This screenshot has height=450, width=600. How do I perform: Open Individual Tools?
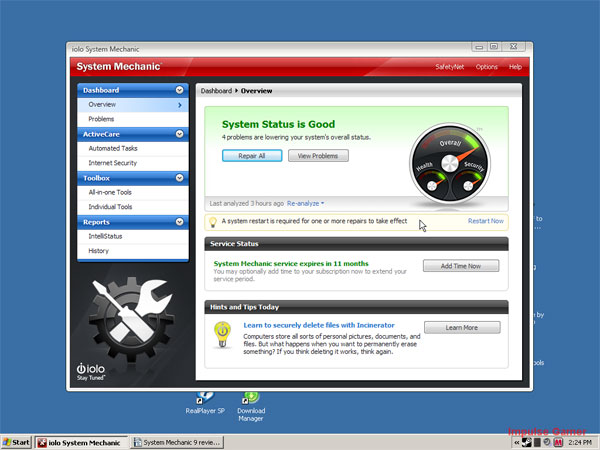[133, 207]
